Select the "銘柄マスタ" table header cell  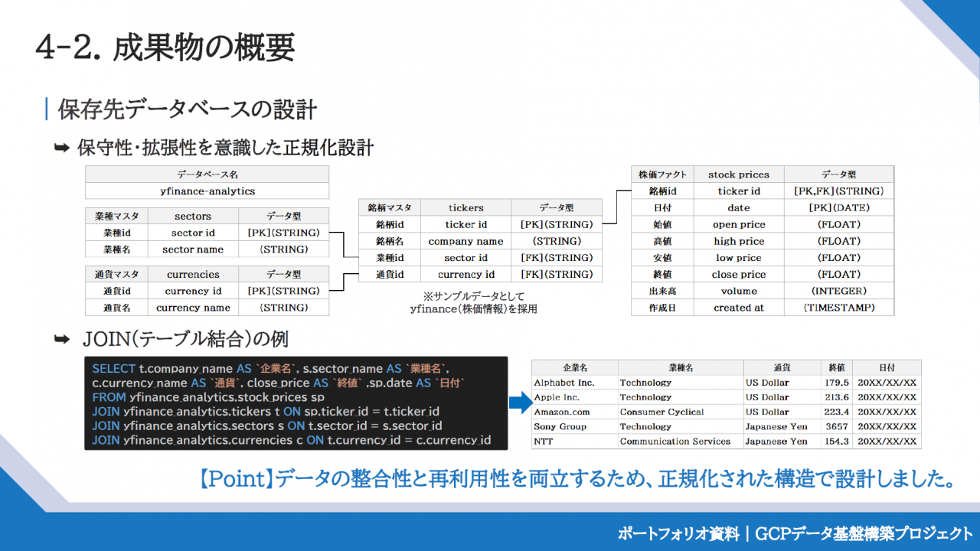coord(390,207)
